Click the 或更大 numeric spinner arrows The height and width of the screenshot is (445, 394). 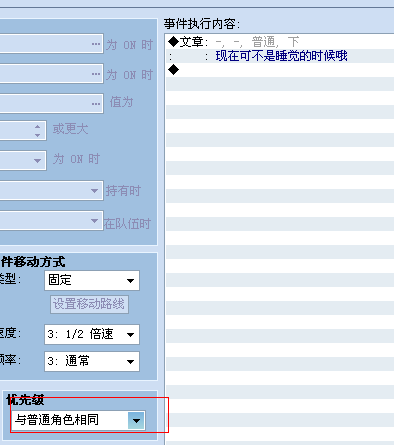[37, 131]
